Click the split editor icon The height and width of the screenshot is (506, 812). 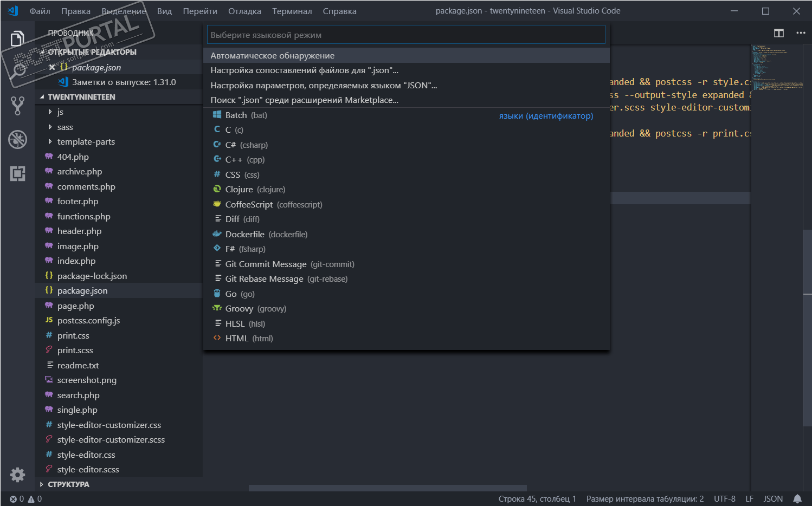(778, 33)
